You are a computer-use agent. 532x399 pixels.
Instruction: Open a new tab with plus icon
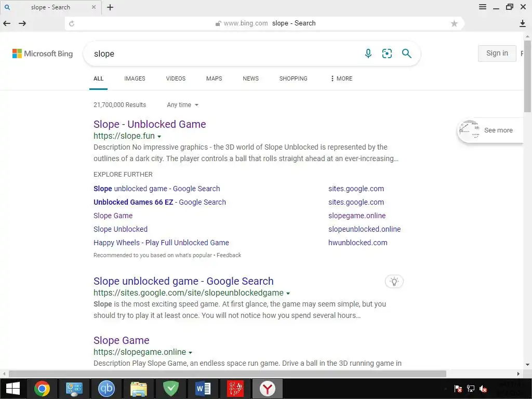click(x=110, y=7)
